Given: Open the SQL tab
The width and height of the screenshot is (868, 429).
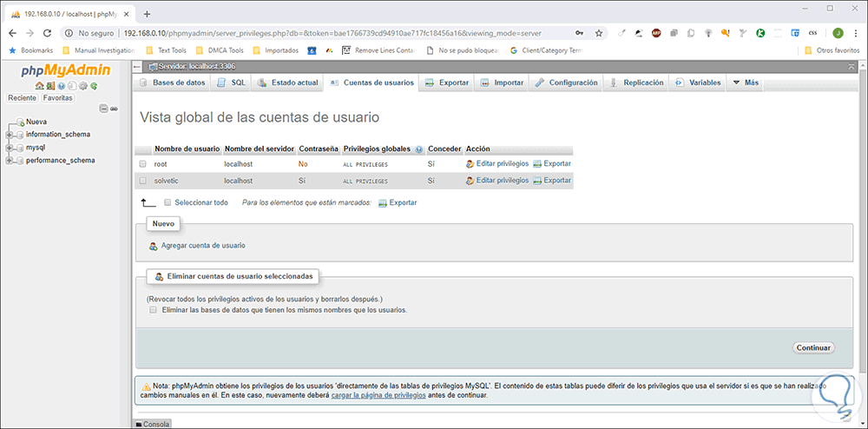Looking at the screenshot, I should tap(232, 82).
